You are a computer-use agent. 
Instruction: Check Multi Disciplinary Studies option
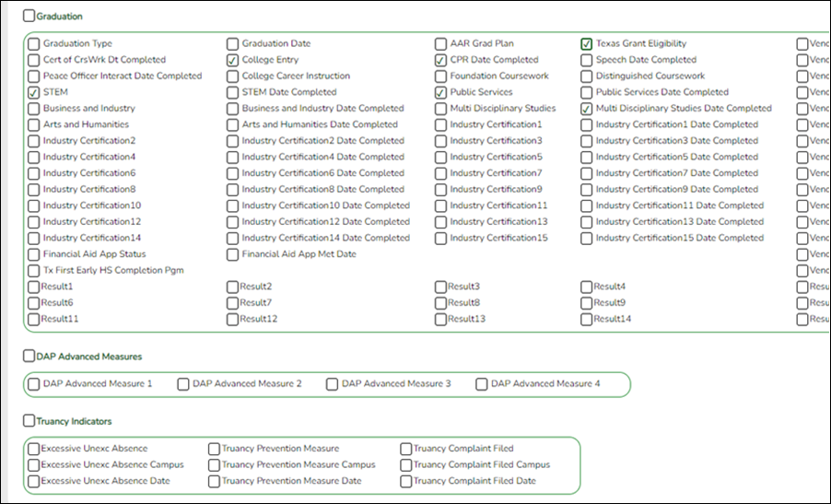pos(441,109)
